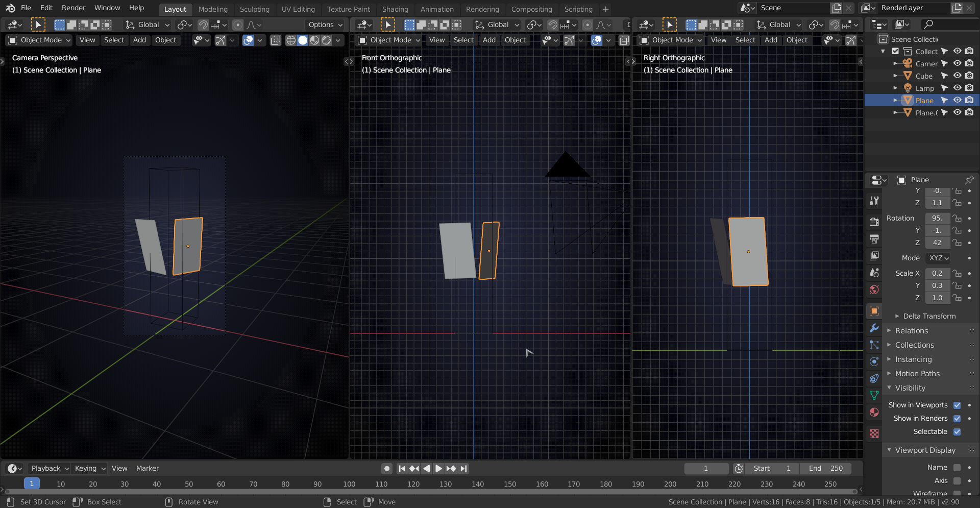Enable Name in Viewport Display

(957, 468)
